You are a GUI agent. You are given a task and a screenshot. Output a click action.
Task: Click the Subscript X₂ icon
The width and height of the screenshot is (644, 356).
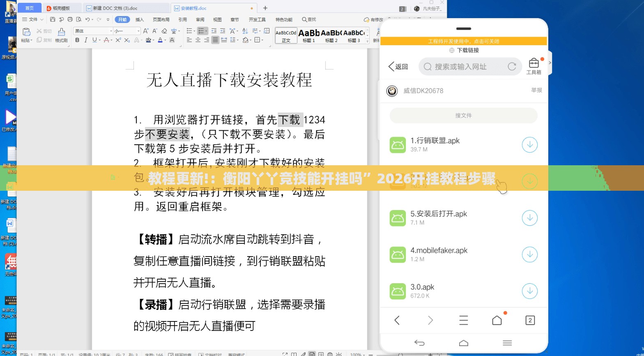127,40
